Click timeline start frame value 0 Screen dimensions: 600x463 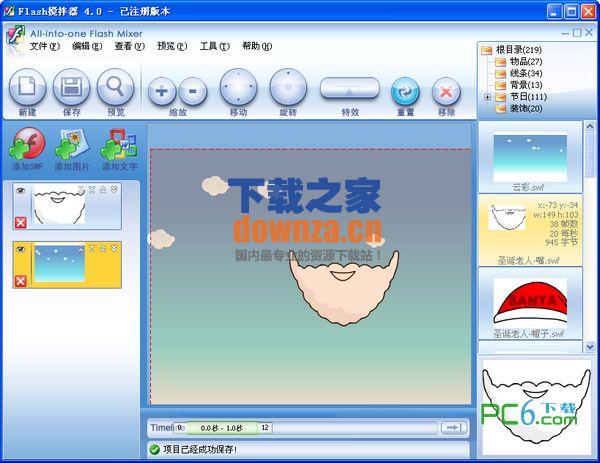(179, 428)
